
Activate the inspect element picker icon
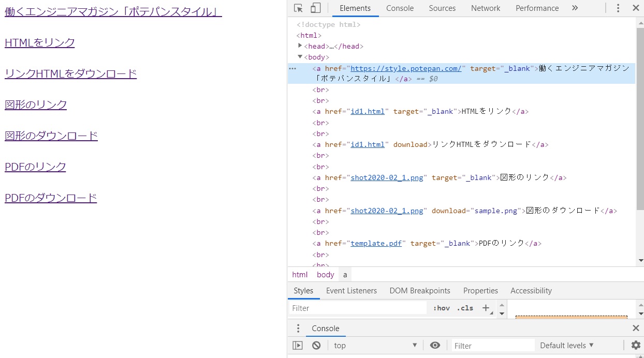point(298,8)
